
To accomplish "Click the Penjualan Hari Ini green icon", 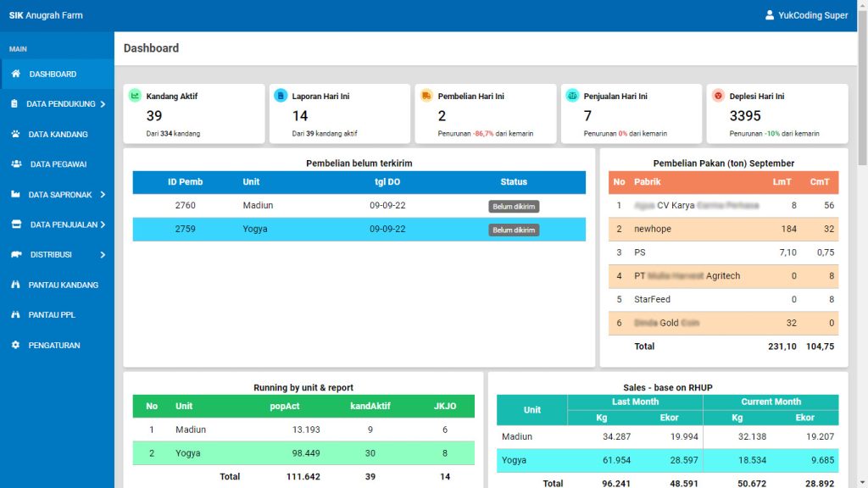I will (x=572, y=96).
